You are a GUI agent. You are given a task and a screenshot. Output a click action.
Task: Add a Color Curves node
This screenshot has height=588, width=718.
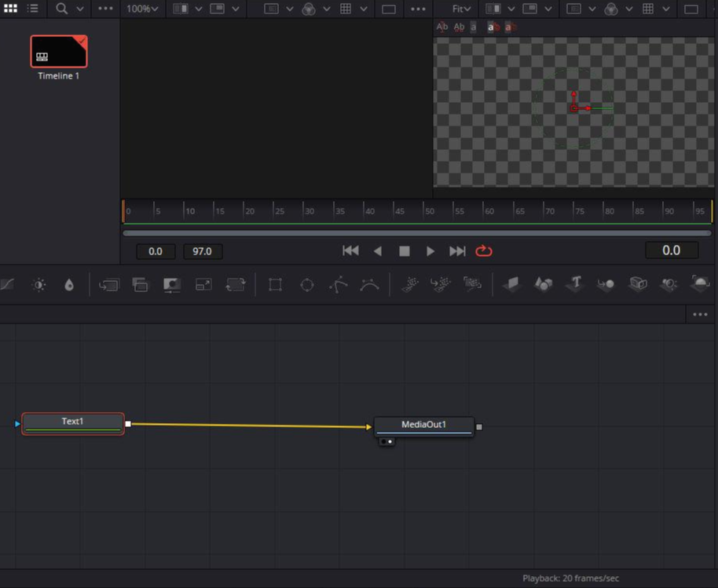click(7, 285)
